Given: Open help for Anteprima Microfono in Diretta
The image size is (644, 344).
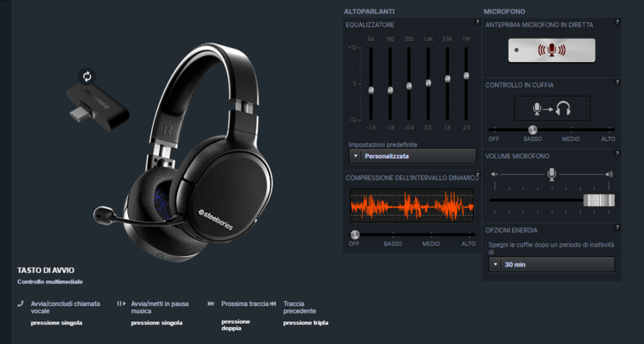Looking at the screenshot, I should (617, 22).
